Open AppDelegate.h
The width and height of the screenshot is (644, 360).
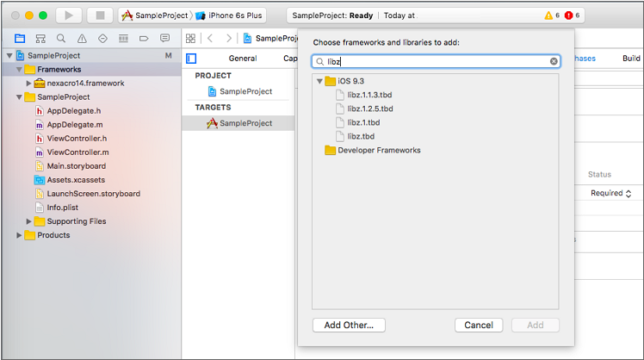[x=68, y=111]
